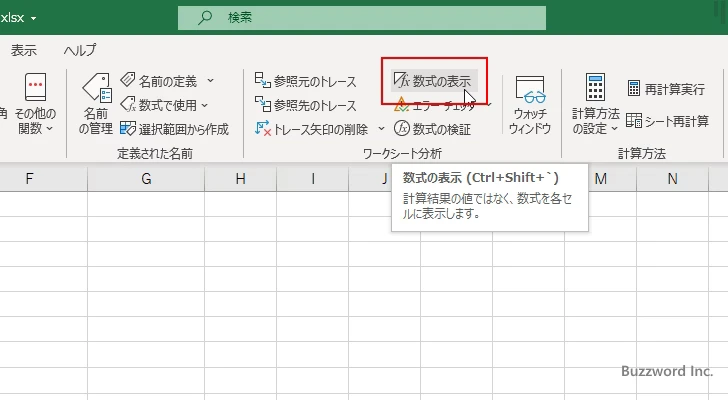
Task: Open the ウォッチウィンドウ watch window
Action: (x=530, y=105)
